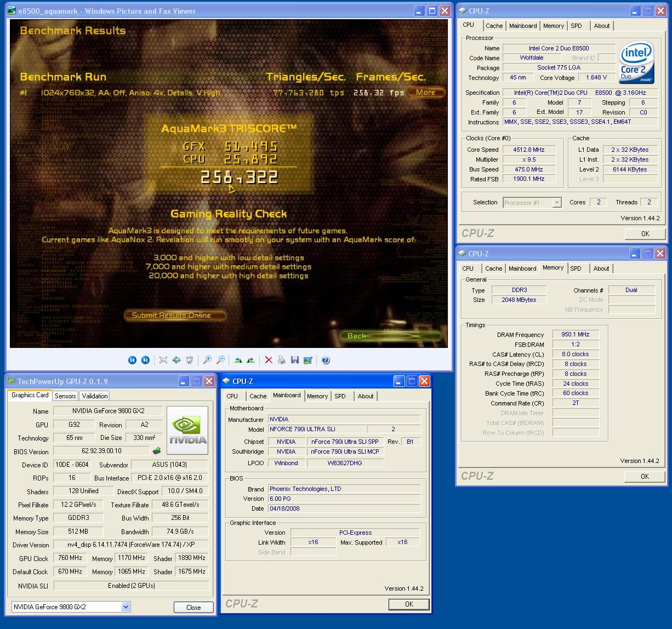
Task: Zoom in using the magnifier plus icon
Action: 207,360
